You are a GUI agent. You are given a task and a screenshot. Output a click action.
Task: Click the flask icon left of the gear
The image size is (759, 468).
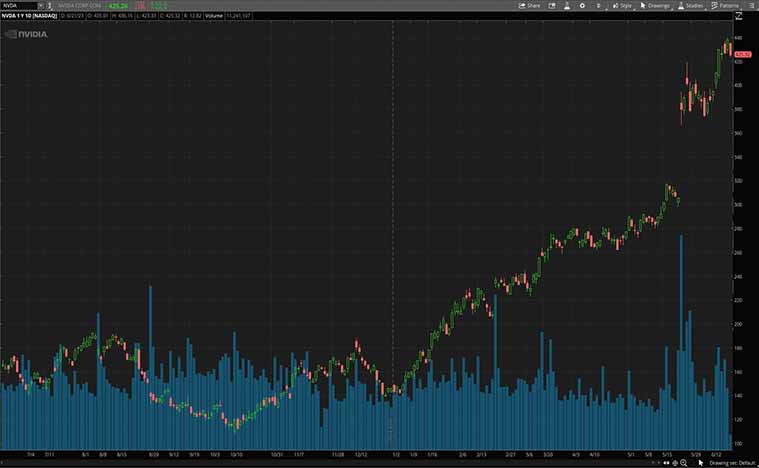(x=567, y=6)
